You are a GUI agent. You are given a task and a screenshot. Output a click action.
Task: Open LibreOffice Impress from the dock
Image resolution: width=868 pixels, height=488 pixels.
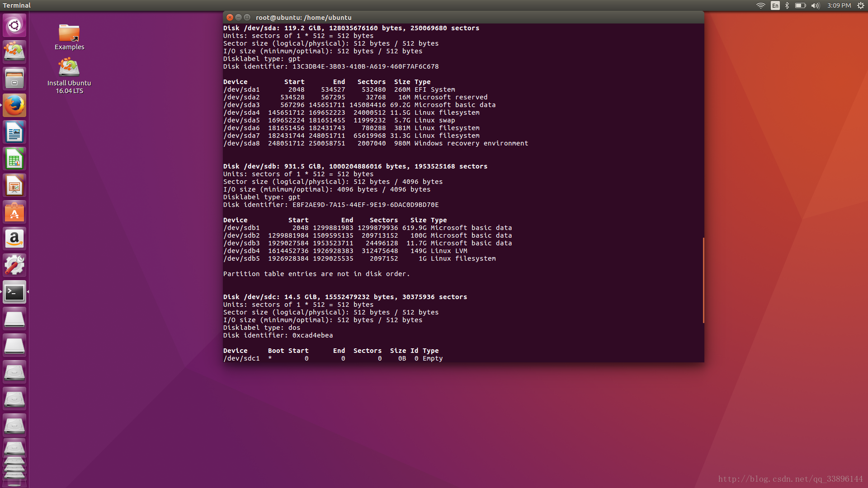click(14, 185)
